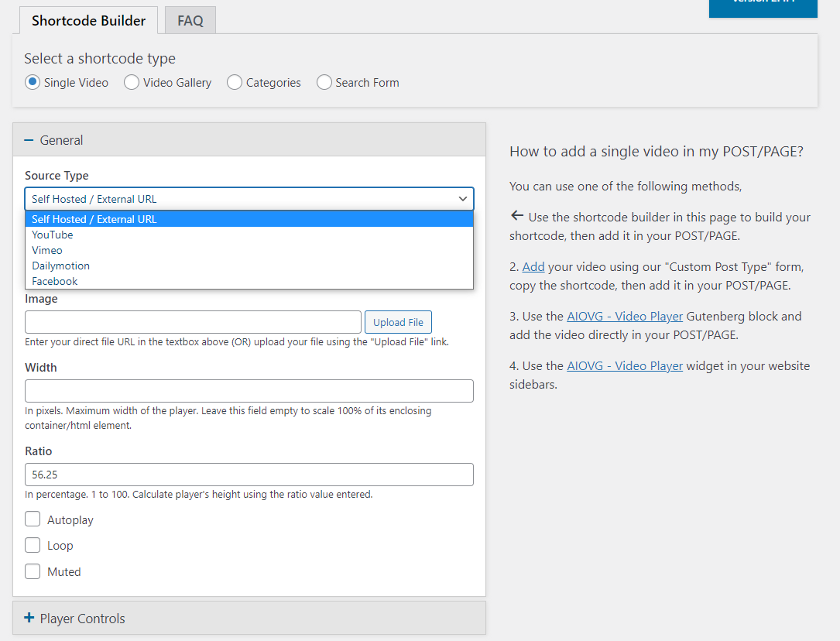Enable the Autoplay checkbox
Viewport: 840px width, 641px height.
(33, 519)
